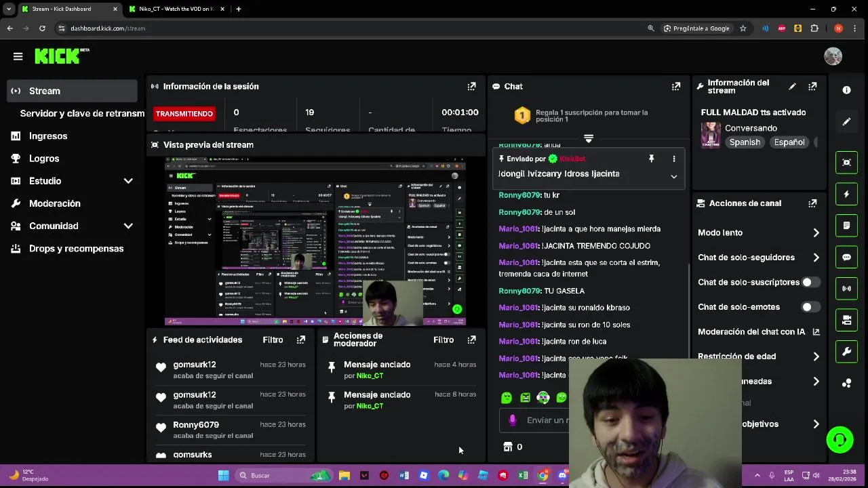Unpin the pinned KickBot message

(651, 159)
